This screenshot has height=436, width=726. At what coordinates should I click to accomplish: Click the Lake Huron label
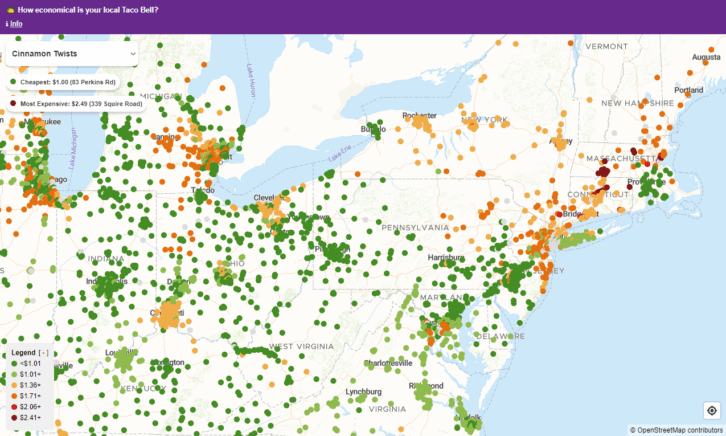[251, 80]
